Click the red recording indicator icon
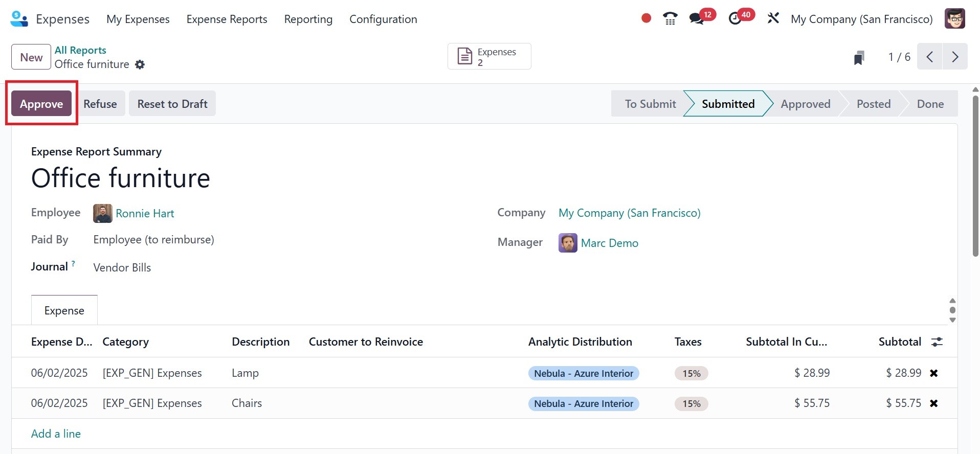This screenshot has height=454, width=980. coord(646,18)
